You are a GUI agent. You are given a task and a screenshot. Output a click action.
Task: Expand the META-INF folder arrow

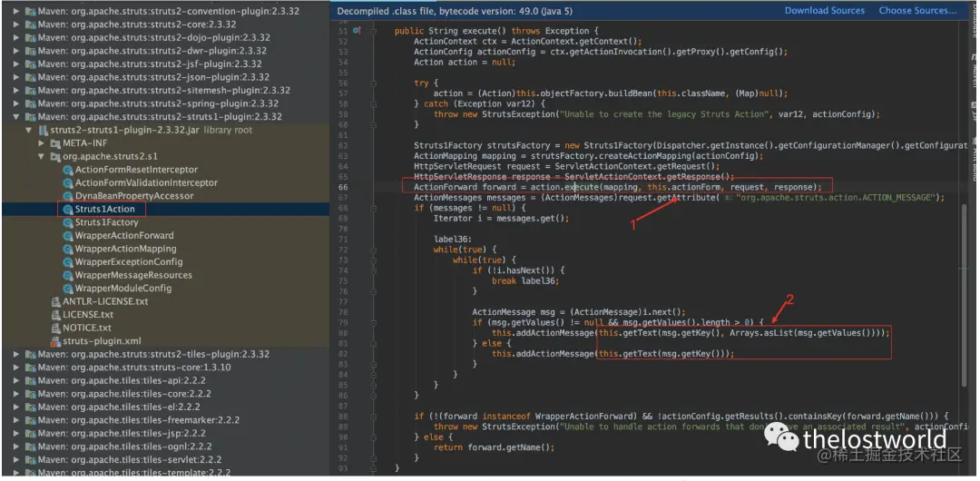41,143
